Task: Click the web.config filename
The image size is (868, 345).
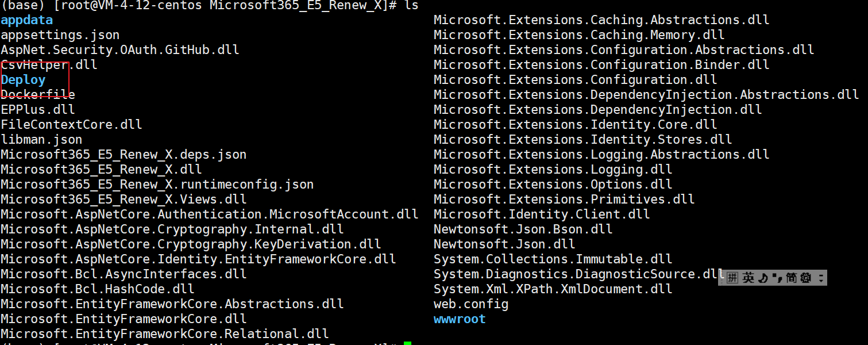Action: pos(470,304)
